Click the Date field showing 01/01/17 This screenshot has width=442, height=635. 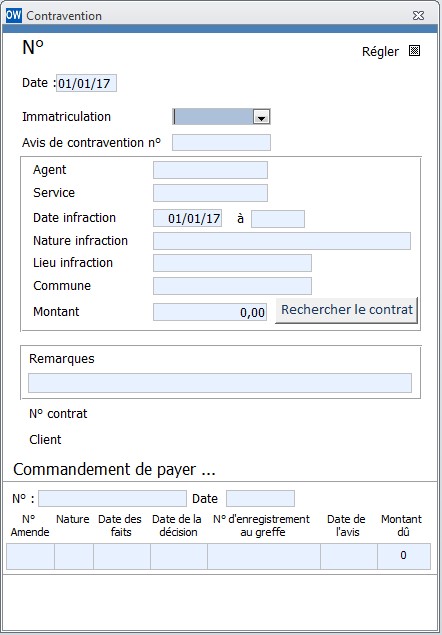[x=86, y=83]
